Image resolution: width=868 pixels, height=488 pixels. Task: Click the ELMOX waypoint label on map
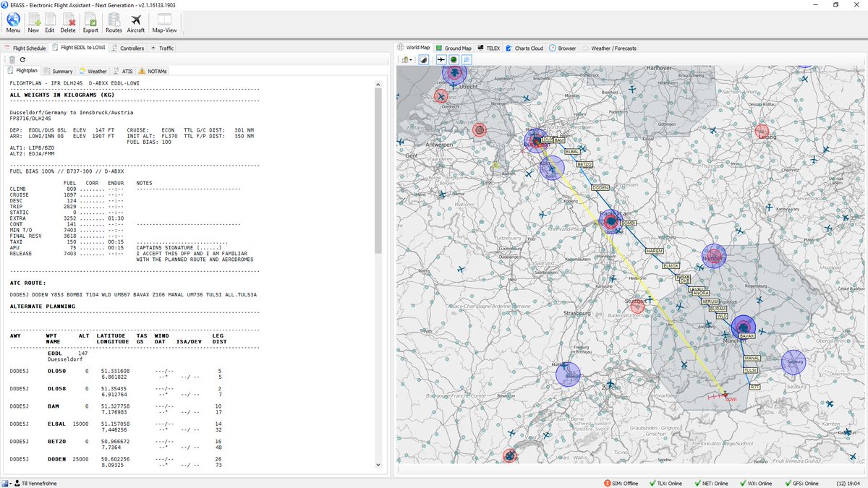(671, 266)
